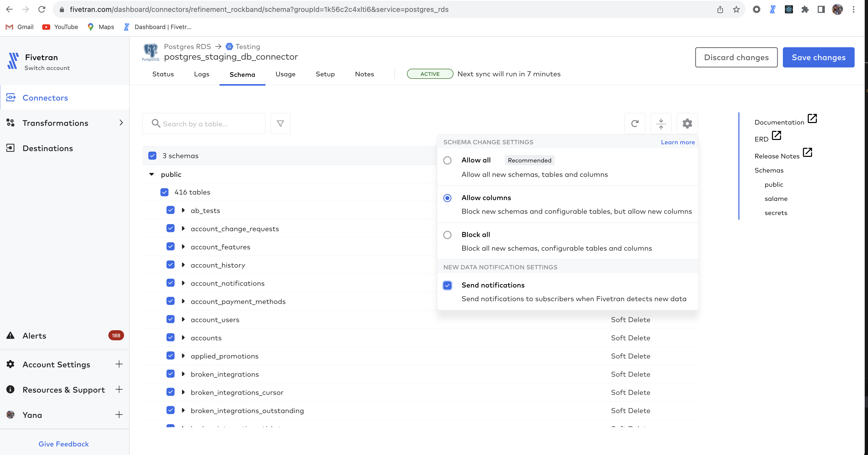Toggle the Send notifications checkbox off
868x455 pixels.
coord(448,285)
